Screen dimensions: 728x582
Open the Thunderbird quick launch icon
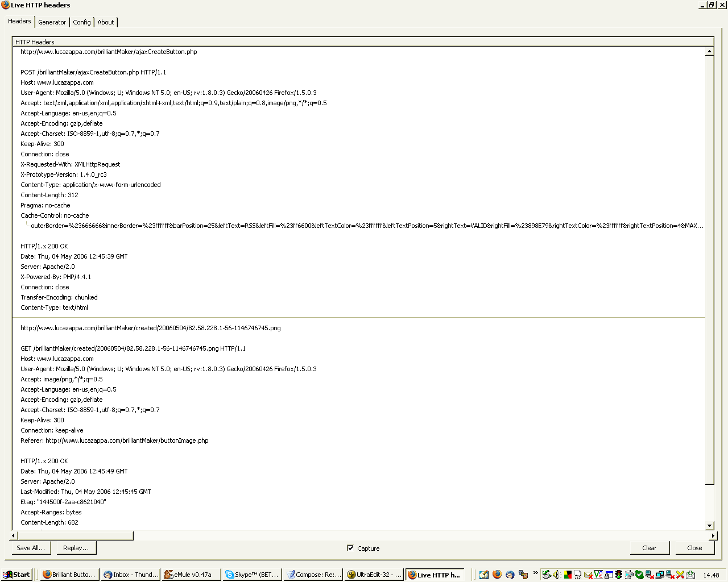(x=510, y=575)
